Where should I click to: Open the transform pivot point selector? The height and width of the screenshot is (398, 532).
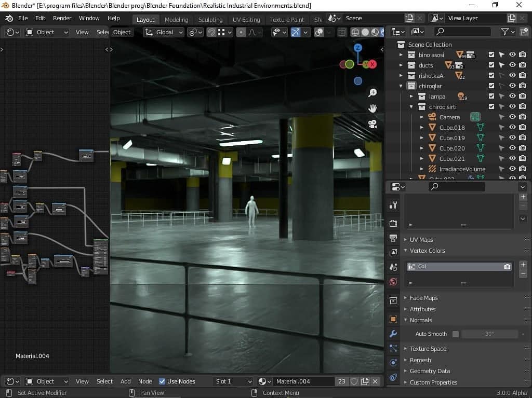point(195,32)
